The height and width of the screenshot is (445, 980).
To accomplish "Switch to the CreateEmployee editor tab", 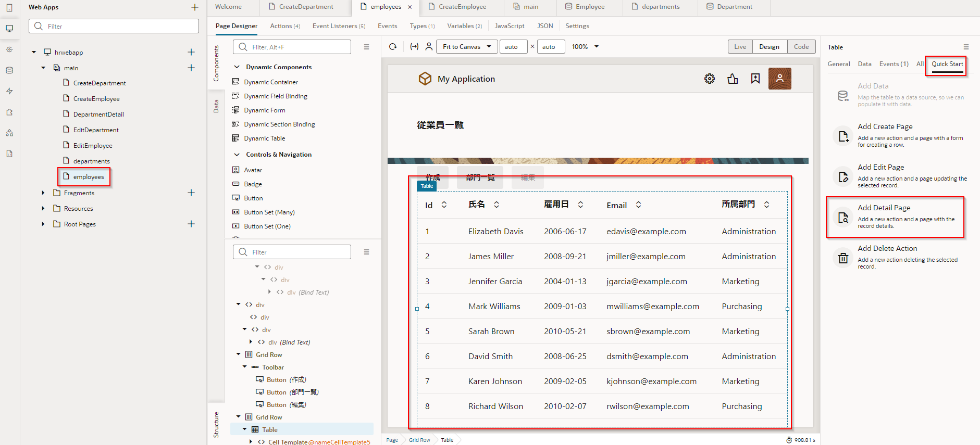I will pos(462,7).
